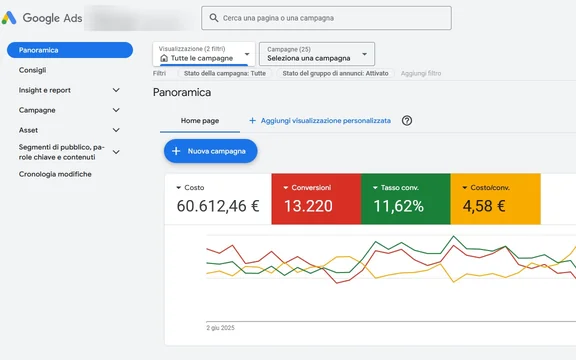Open the Consigli section
The width and height of the screenshot is (576, 360).
point(32,70)
